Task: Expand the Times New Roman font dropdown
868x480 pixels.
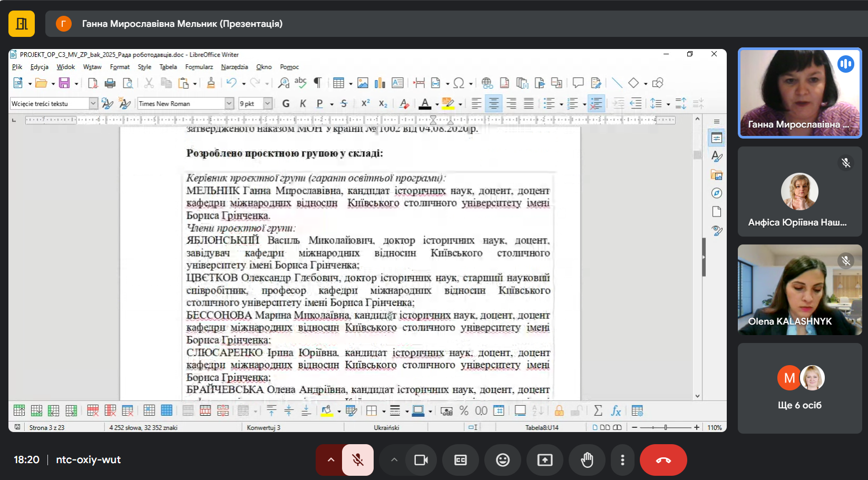Action: point(229,104)
